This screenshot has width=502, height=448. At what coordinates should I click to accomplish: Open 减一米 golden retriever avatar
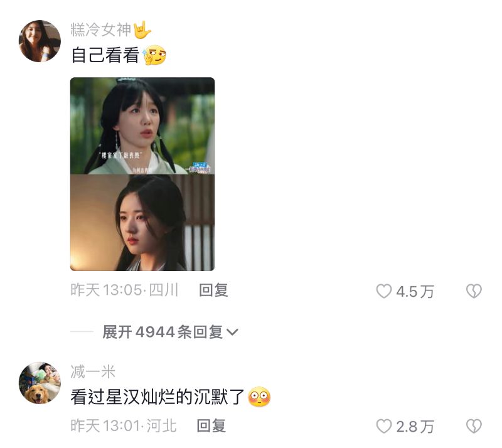click(x=40, y=383)
